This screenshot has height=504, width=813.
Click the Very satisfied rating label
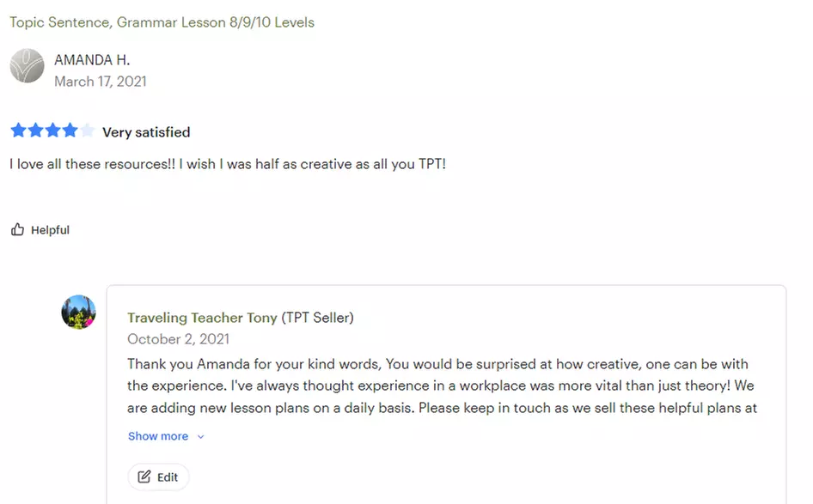point(145,131)
